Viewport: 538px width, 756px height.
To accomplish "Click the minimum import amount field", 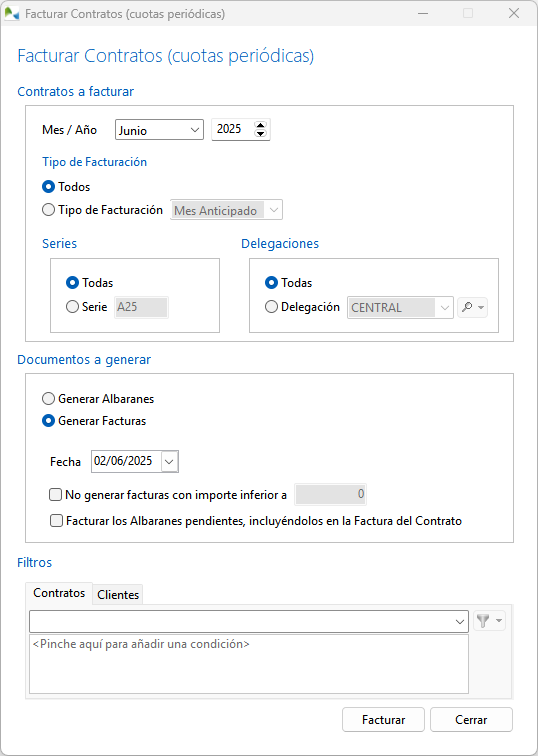I will point(331,494).
